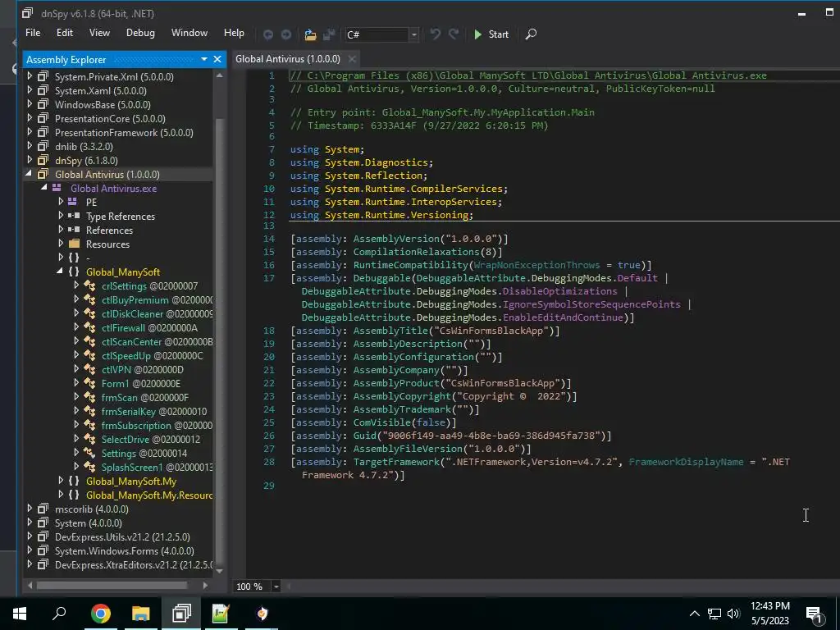This screenshot has height=630, width=840.
Task: Open the Assembly Explorer panel options arrow
Action: (x=204, y=59)
